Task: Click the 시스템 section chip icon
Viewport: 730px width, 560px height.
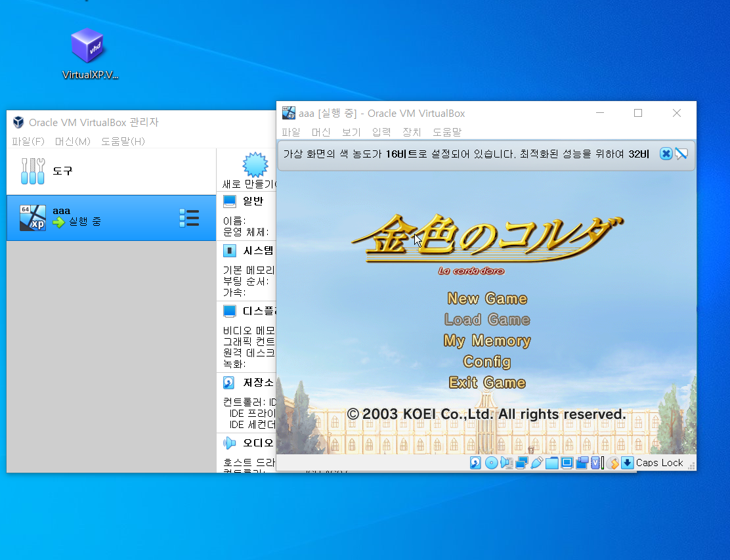Action: coord(230,251)
